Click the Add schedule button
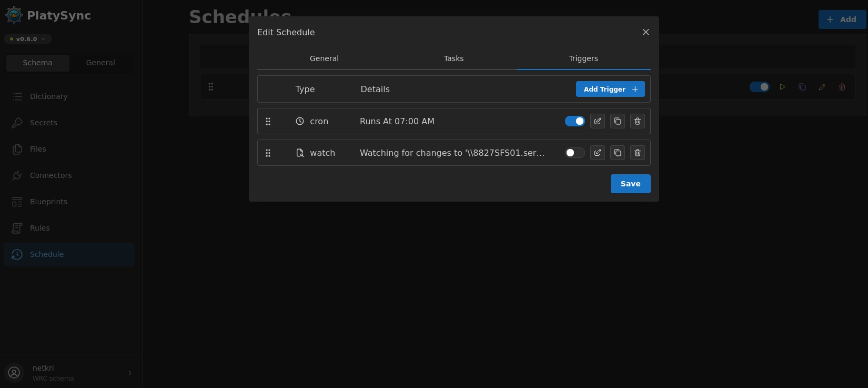 [x=842, y=19]
